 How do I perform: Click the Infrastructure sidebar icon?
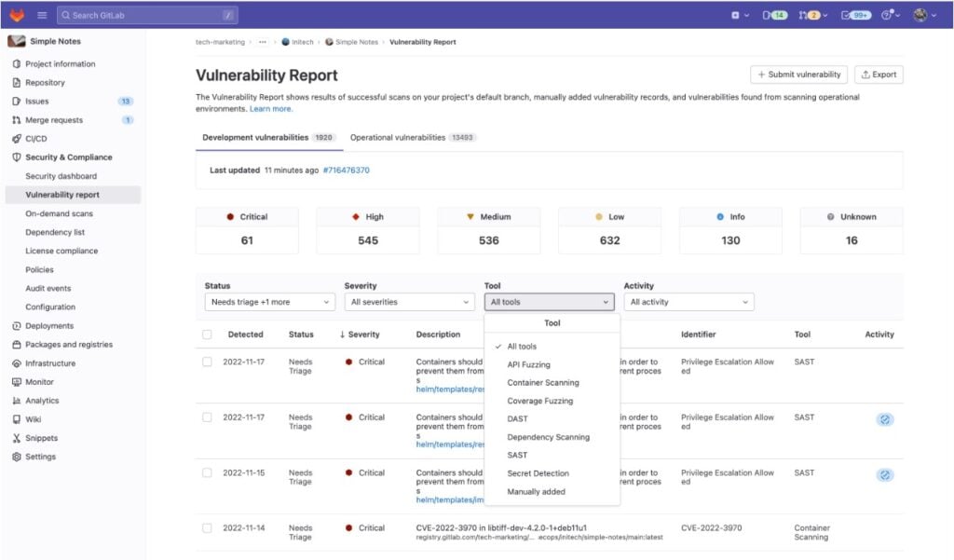17,363
